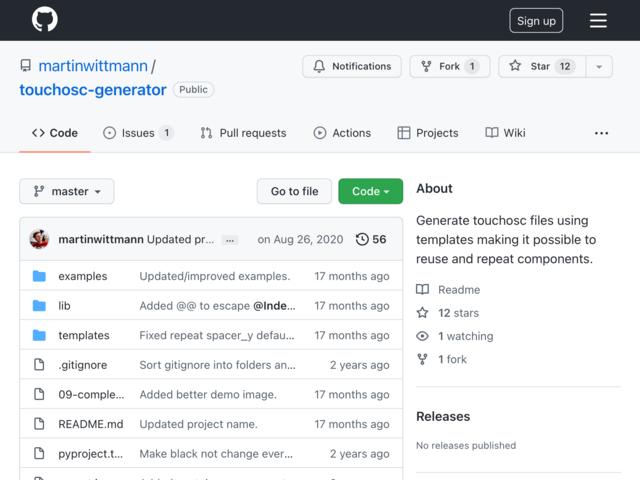This screenshot has width=640, height=480.
Task: Click the Sign up button
Action: [x=536, y=20]
